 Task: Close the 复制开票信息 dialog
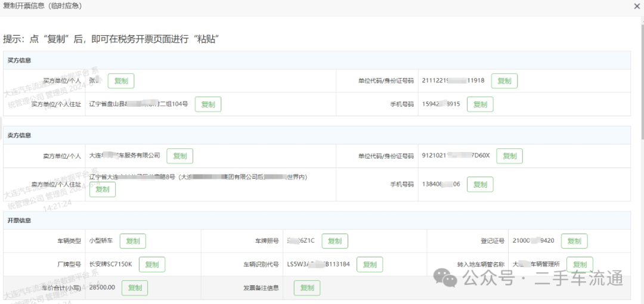point(636,7)
